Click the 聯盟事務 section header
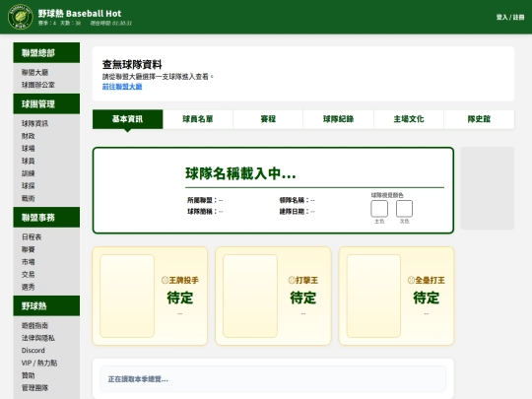The image size is (532, 399). pos(46,218)
